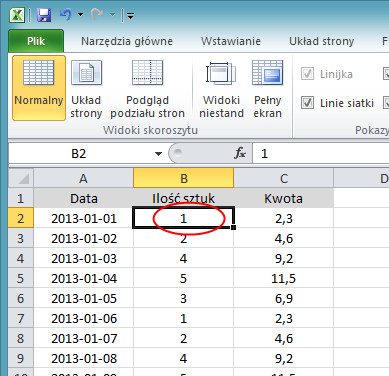Toggle the Linie siatki gridlines checkbox
Image resolution: width=389 pixels, height=376 pixels.
pos(307,103)
